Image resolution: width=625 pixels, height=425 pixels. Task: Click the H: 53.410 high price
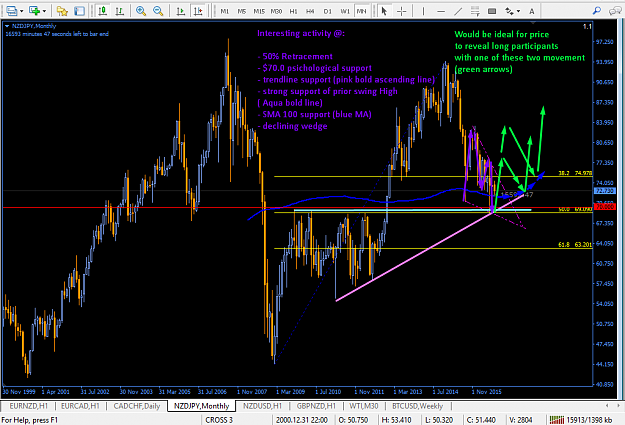click(x=396, y=420)
